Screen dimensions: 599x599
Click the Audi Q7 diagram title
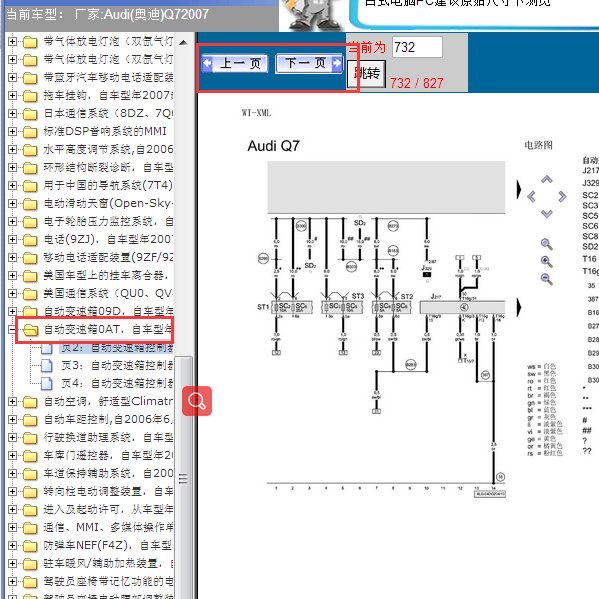pos(274,146)
